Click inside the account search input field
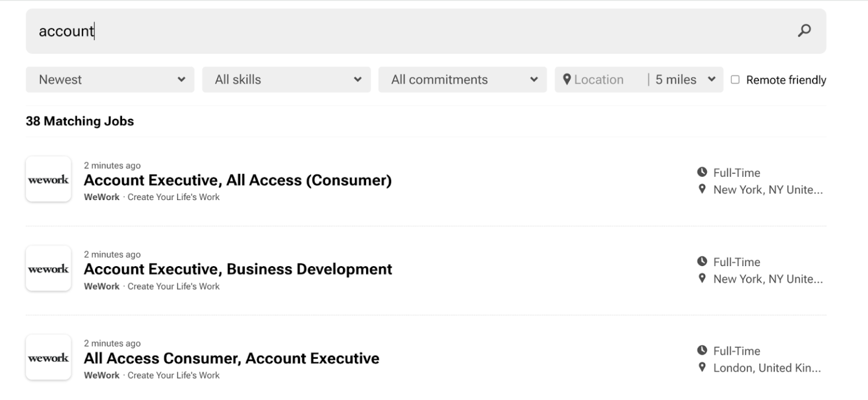 coord(226,31)
